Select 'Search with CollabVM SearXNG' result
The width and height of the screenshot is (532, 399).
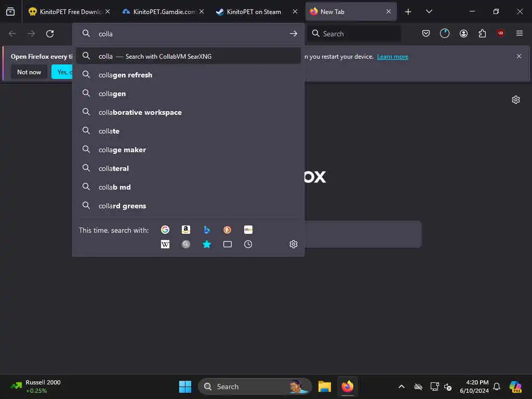pyautogui.click(x=188, y=56)
